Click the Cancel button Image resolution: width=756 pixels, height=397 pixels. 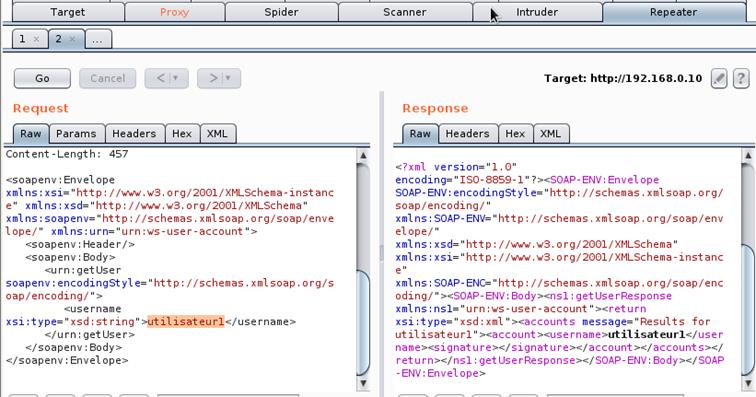click(x=108, y=78)
